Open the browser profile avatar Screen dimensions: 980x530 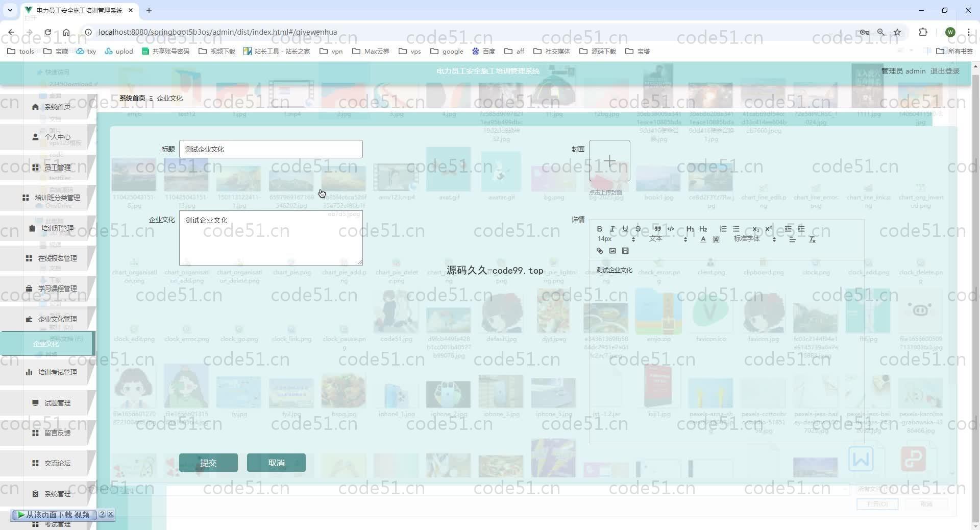[950, 32]
